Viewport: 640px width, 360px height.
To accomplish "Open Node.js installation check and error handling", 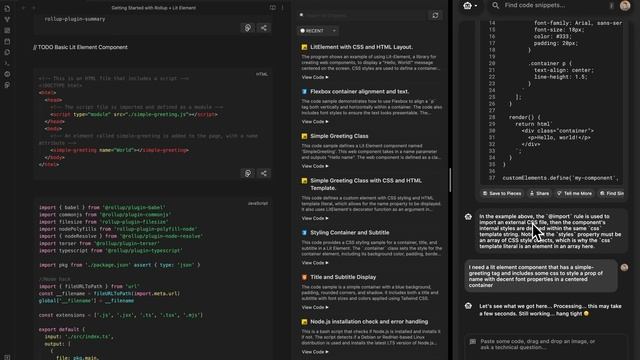I will [369, 322].
